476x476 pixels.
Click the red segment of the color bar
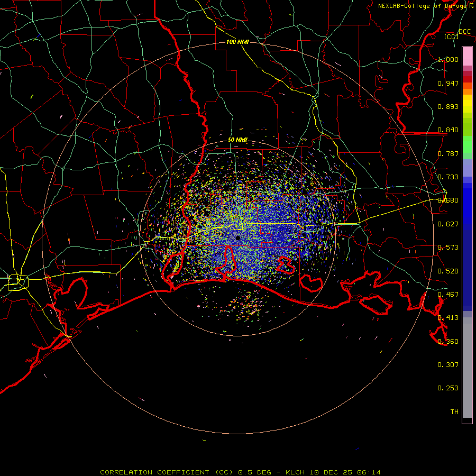(467, 79)
